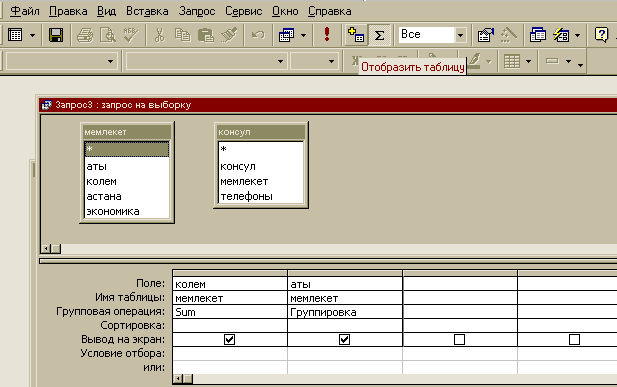The height and width of the screenshot is (387, 617).
Task: Select asterisk in консул table list
Action: click(261, 150)
